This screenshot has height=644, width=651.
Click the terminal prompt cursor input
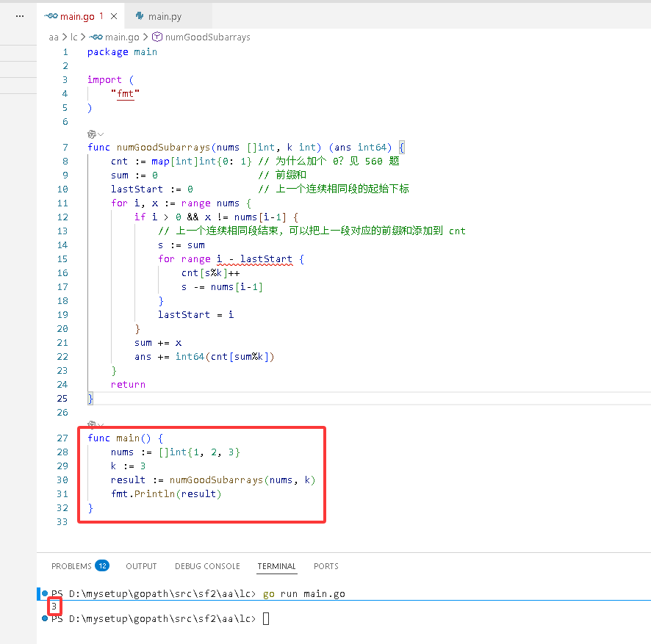pyautogui.click(x=266, y=619)
